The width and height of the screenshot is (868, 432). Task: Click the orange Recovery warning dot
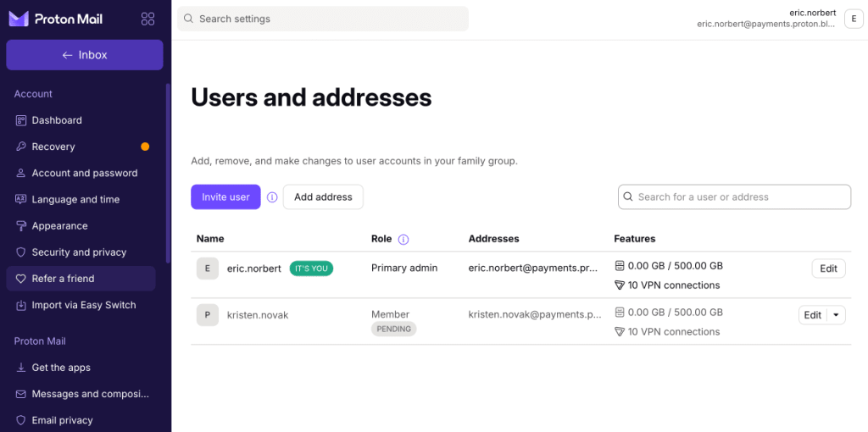coord(145,147)
